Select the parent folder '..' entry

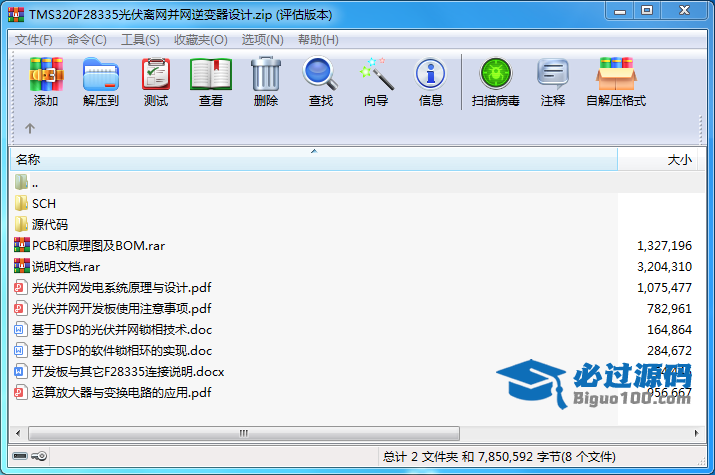(x=357, y=183)
